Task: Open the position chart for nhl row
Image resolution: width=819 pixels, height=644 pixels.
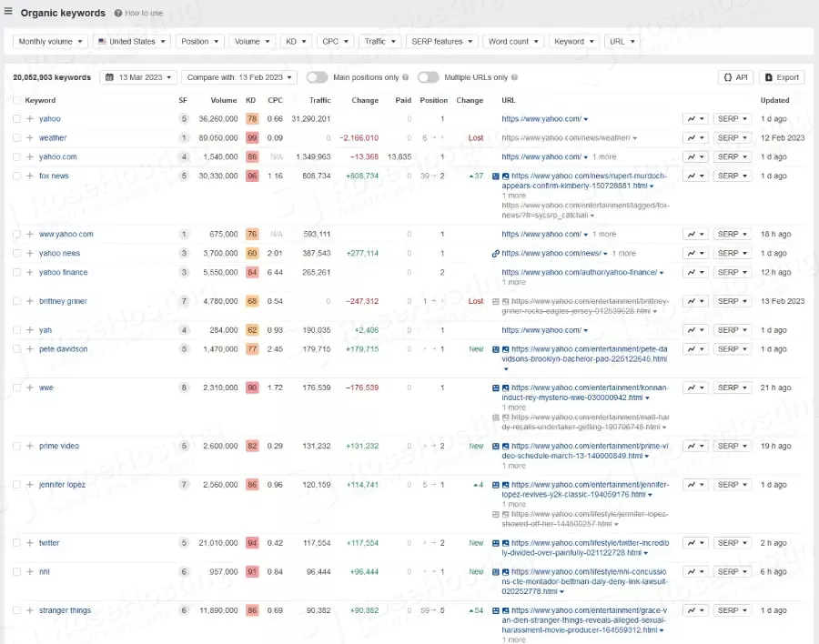Action: 695,572
